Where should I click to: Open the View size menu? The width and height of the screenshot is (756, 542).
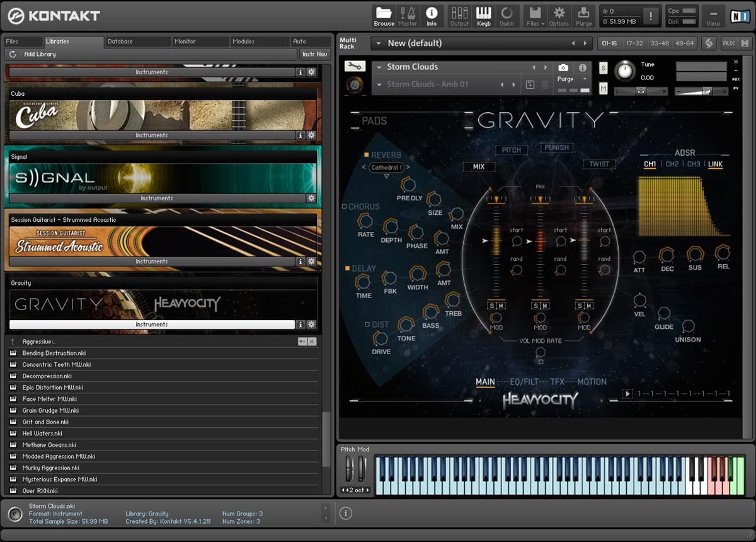tap(713, 16)
